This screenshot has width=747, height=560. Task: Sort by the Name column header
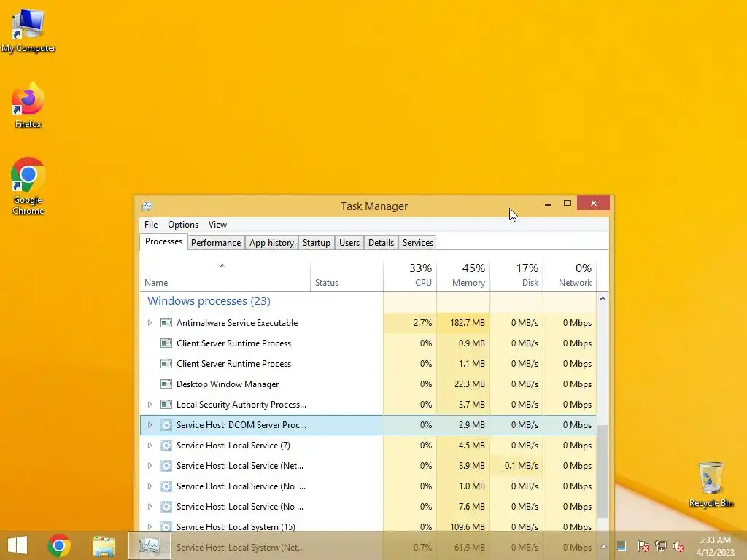pos(225,275)
